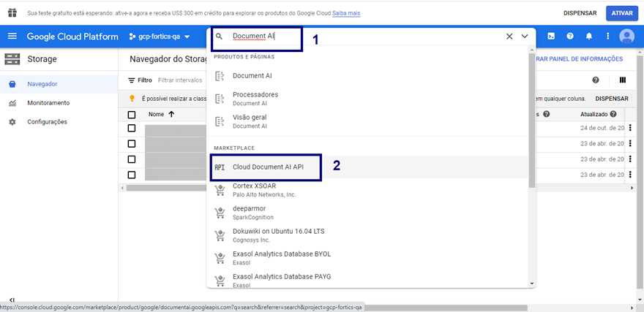Open row menu for 24 de out. bucket
The width and height of the screenshot is (644, 312).
(x=630, y=128)
